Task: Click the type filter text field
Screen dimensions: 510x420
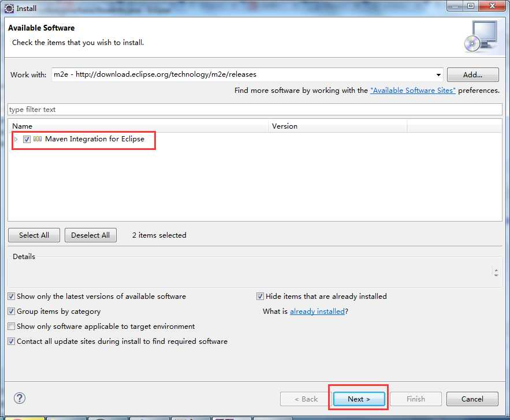Action: [x=255, y=110]
